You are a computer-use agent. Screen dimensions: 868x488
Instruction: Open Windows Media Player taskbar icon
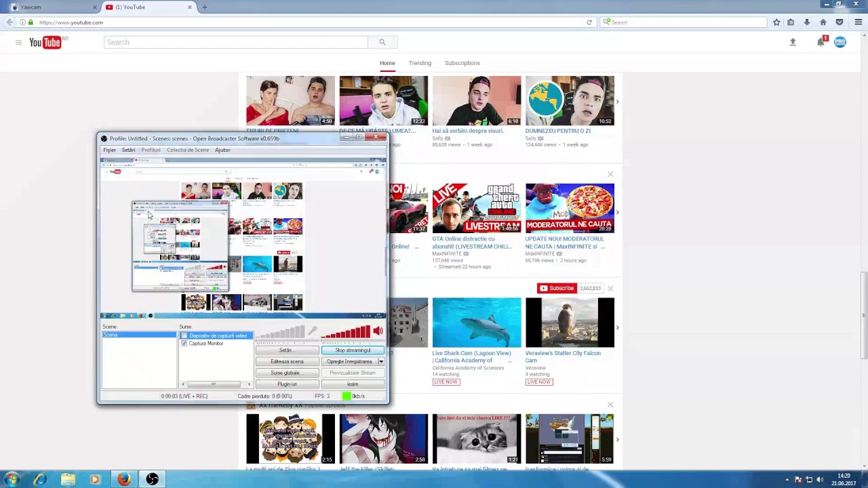click(95, 480)
